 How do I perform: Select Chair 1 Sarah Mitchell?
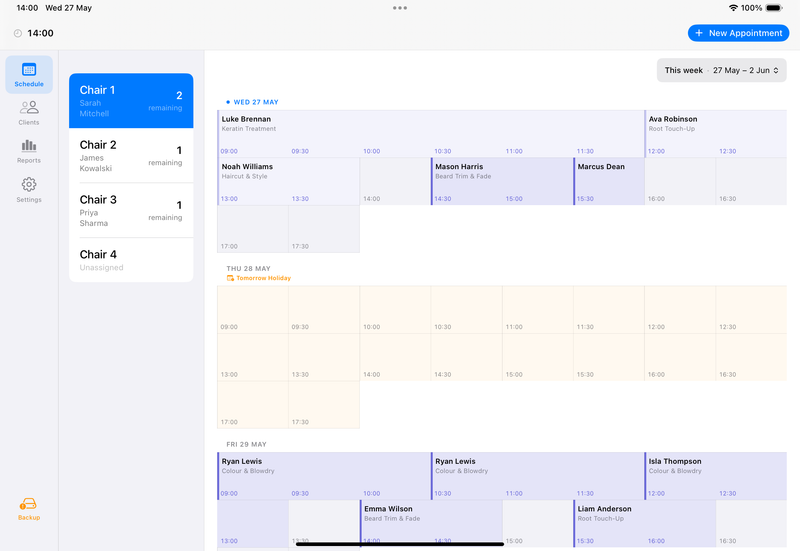(131, 101)
